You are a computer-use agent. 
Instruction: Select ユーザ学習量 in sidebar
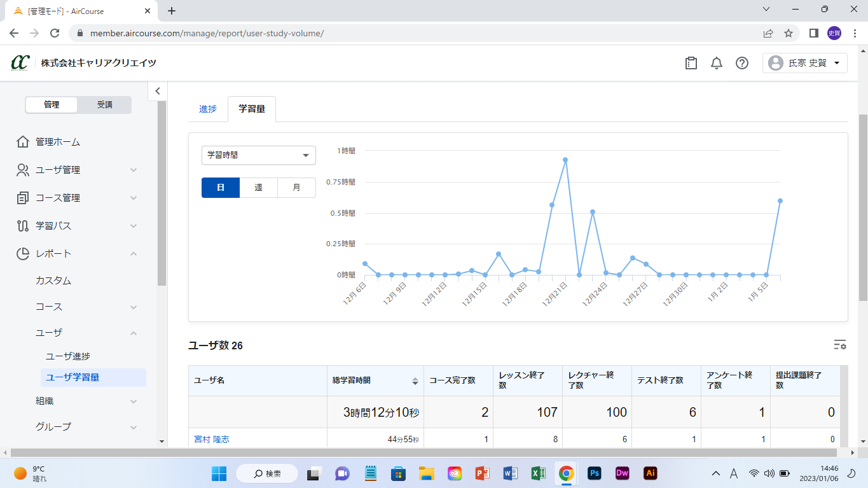pyautogui.click(x=93, y=377)
